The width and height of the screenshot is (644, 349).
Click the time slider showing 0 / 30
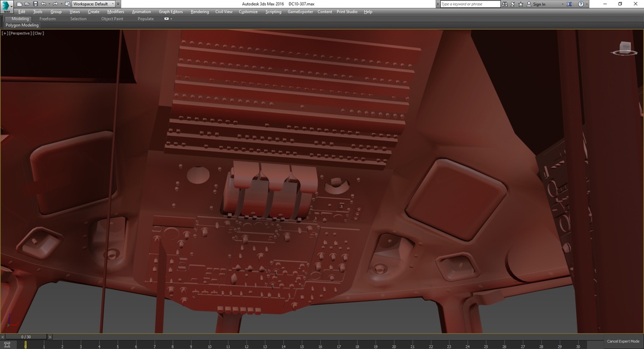[25, 337]
